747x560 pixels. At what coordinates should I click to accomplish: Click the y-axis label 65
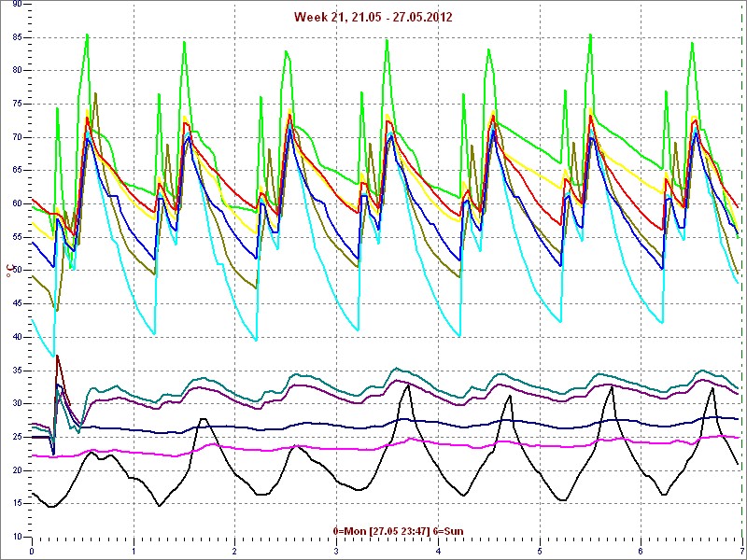pos(16,171)
